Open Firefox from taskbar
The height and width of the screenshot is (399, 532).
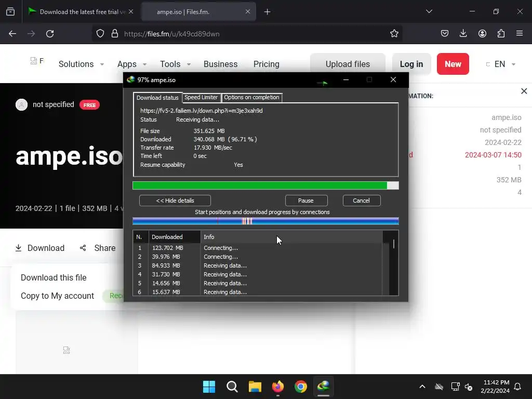[x=278, y=387]
